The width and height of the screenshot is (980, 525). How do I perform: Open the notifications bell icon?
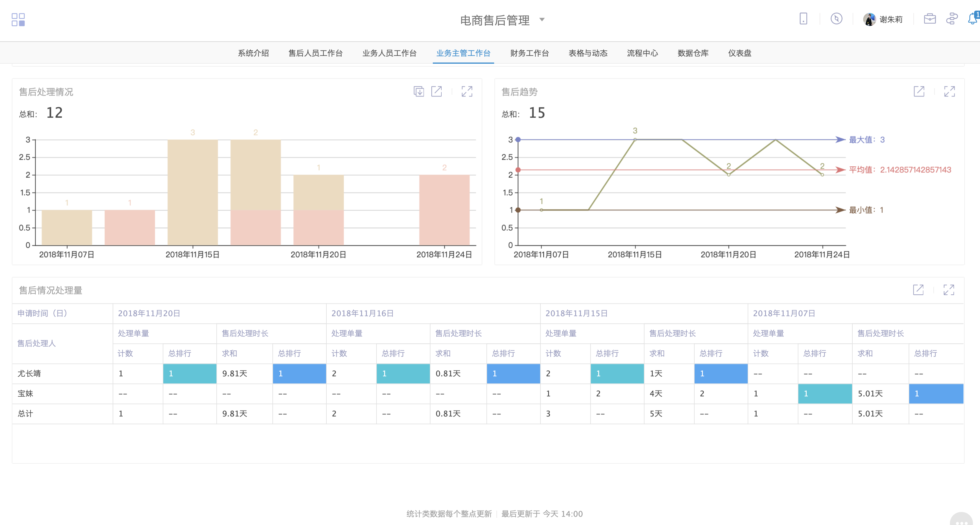tap(973, 18)
